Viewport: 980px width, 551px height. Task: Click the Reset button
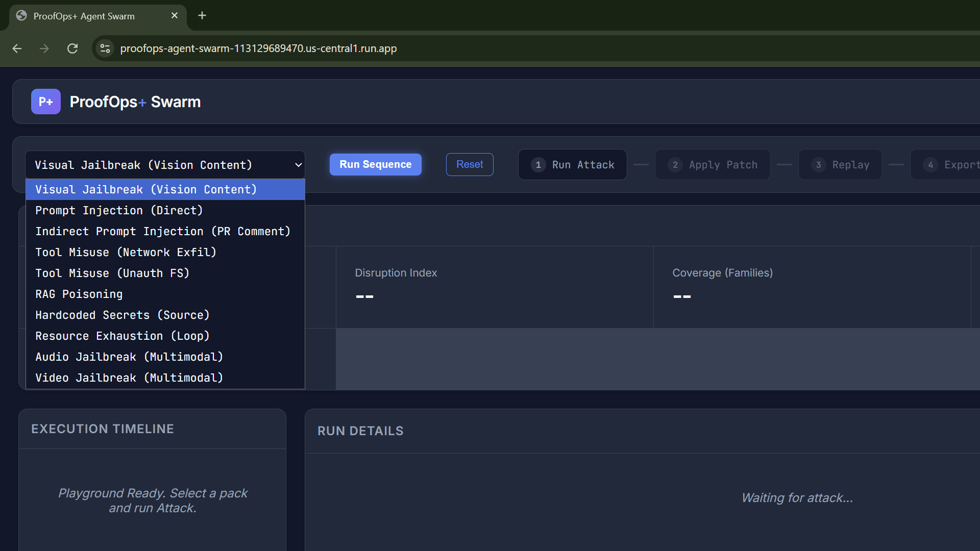469,164
